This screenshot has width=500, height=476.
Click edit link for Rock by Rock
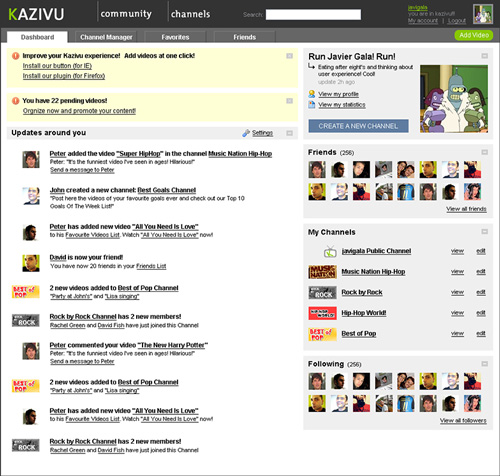pyautogui.click(x=481, y=292)
